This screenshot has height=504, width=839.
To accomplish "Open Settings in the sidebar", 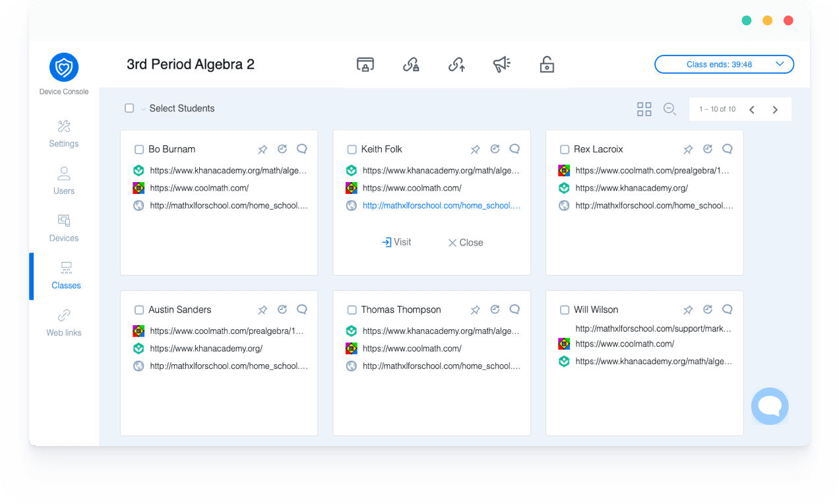I will tap(64, 134).
